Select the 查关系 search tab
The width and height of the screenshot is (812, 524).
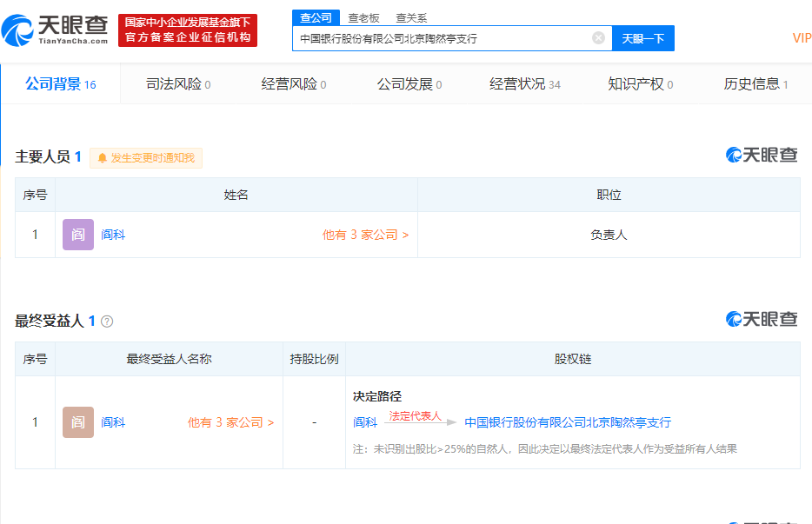click(x=411, y=18)
